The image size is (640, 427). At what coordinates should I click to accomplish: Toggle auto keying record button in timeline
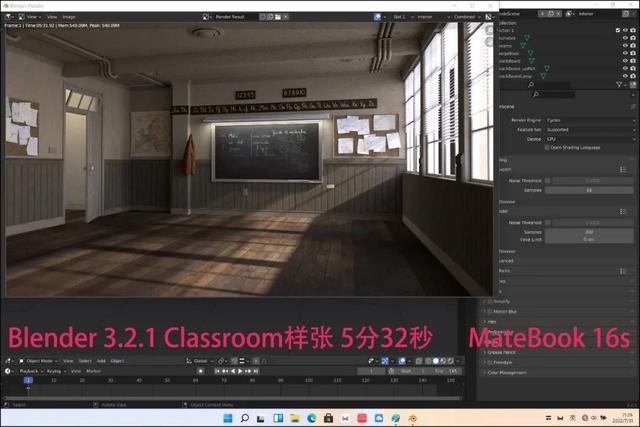(x=200, y=371)
